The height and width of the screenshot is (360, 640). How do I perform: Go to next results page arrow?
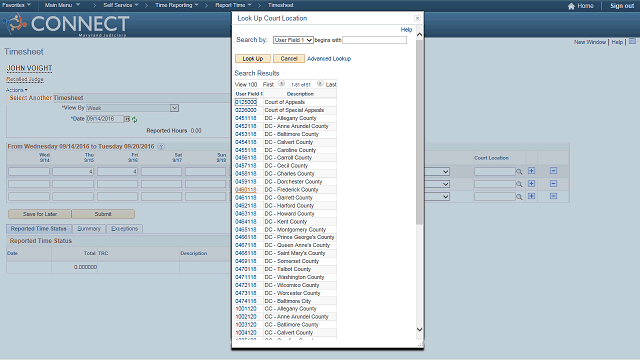(320, 83)
